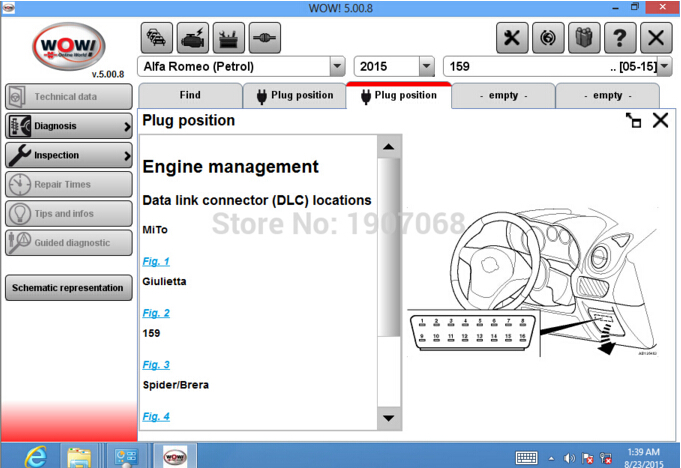Open the Diagnosis menu

tap(69, 126)
